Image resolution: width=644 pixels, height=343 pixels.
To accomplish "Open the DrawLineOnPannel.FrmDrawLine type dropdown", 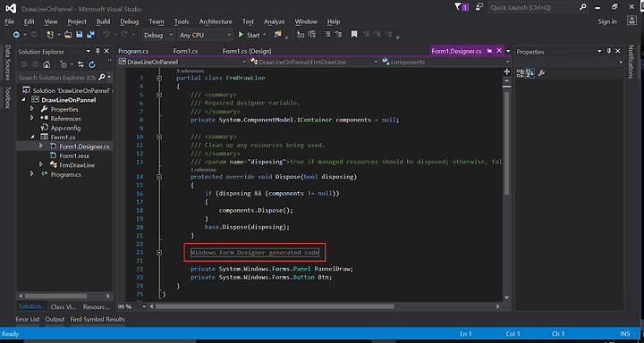I will click(x=314, y=62).
